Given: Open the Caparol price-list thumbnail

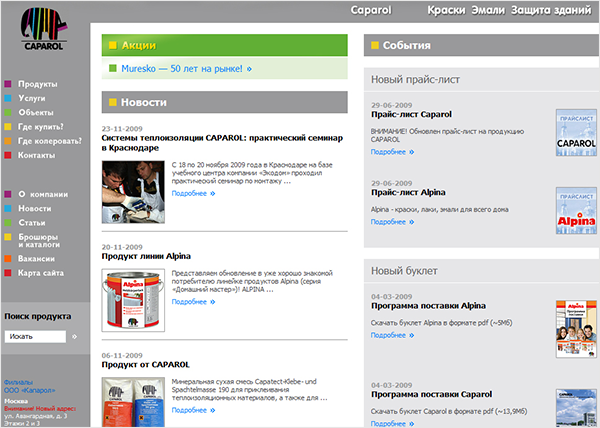Looking at the screenshot, I should tap(576, 132).
